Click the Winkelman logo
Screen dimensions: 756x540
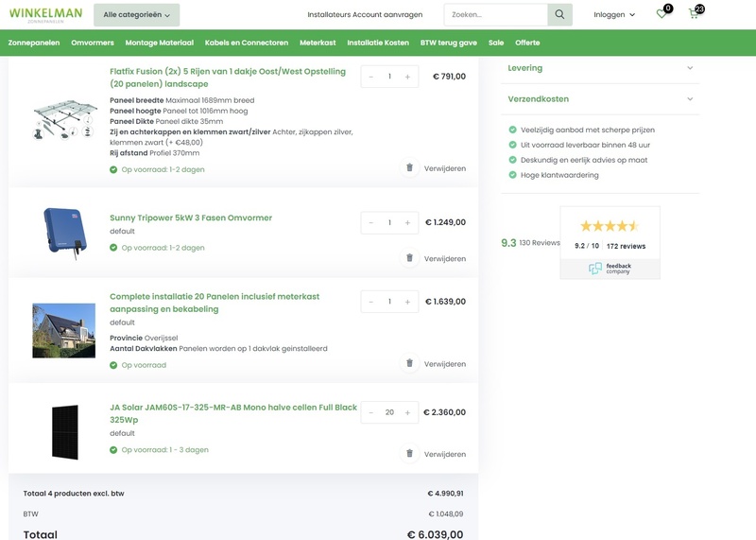[45, 14]
